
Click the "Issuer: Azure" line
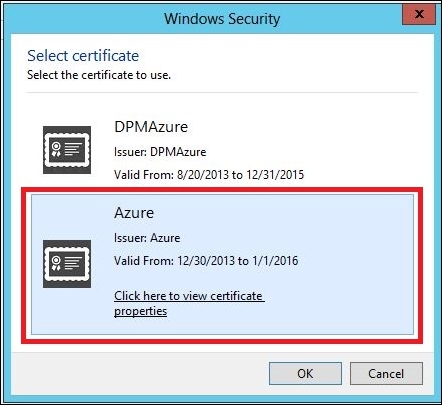click(x=147, y=238)
